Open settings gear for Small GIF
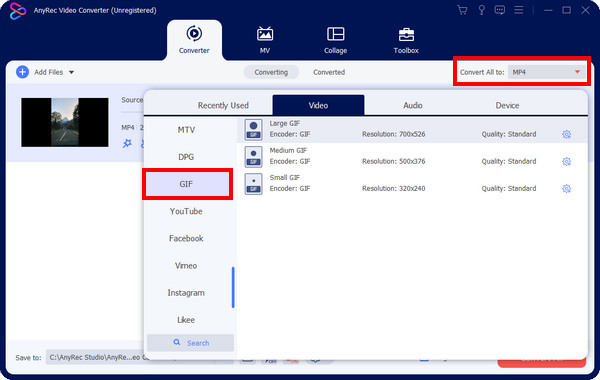Image resolution: width=600 pixels, height=380 pixels. tap(566, 189)
